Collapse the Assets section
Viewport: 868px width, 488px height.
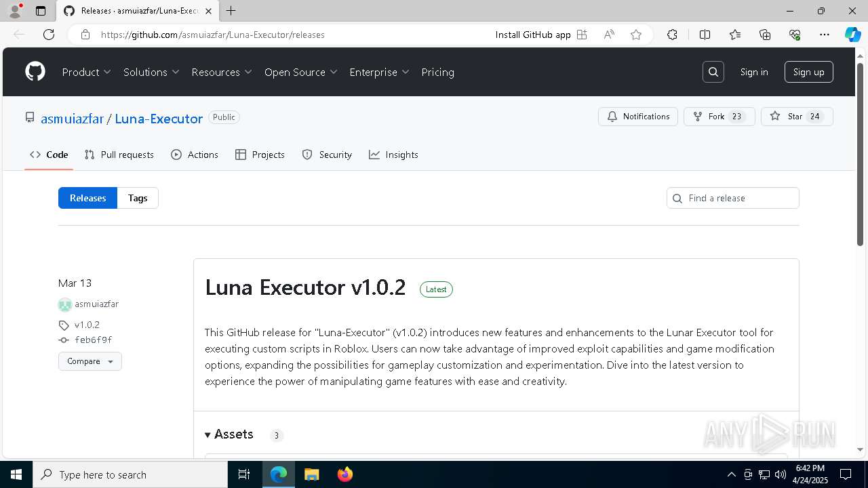point(229,434)
